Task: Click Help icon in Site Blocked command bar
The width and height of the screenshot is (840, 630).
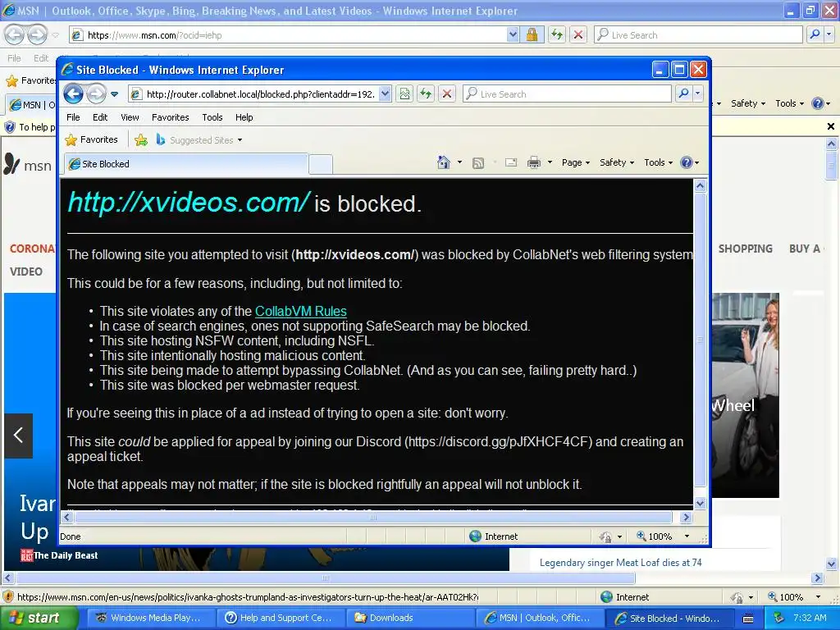Action: click(x=689, y=162)
